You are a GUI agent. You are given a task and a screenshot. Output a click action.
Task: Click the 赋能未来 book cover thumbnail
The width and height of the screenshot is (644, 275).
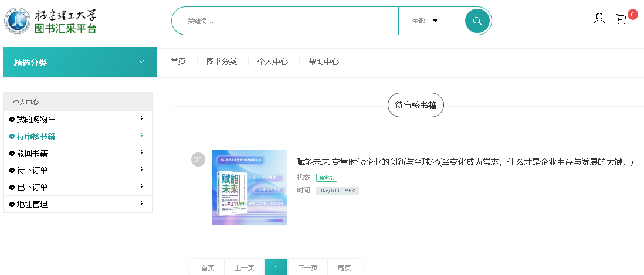point(250,188)
